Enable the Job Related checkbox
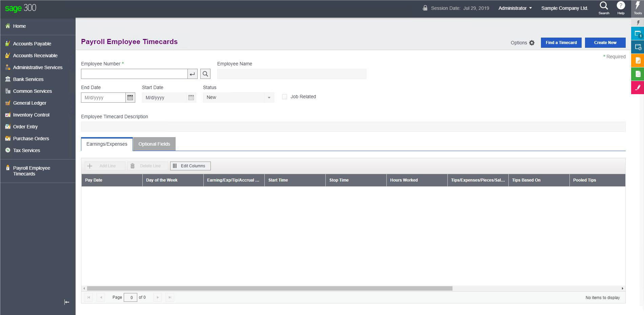Viewport: 644px width, 315px height. pos(284,97)
